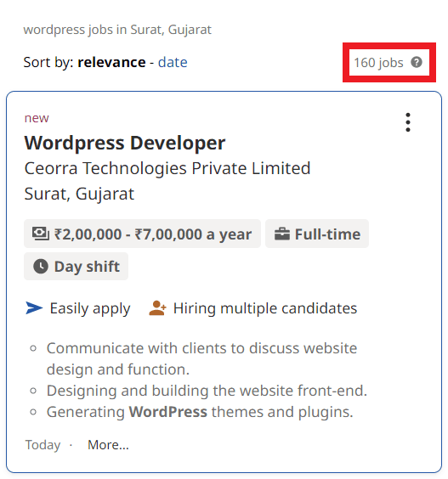
Task: Click the 'new' label on job card
Action: (x=37, y=118)
